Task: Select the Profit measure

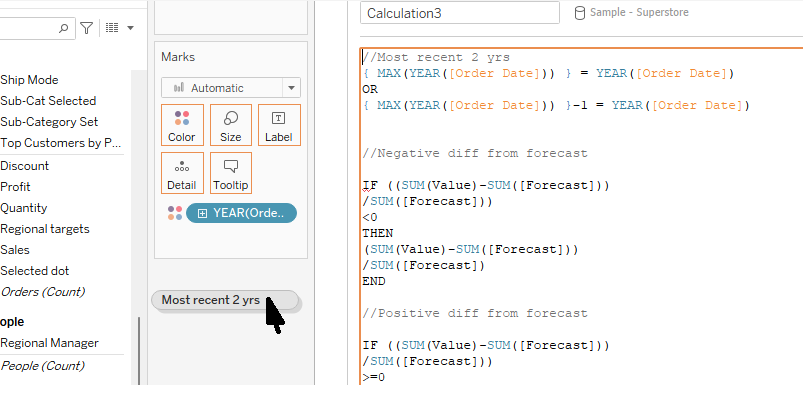Action: pos(16,187)
